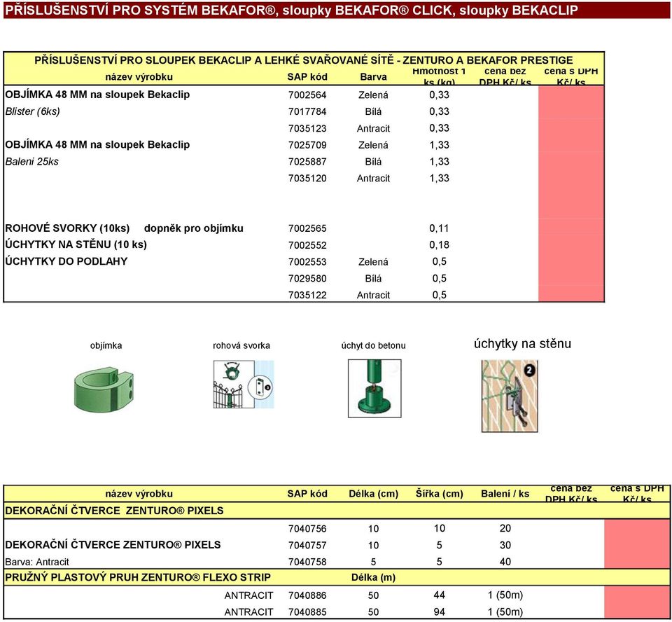
Task: Click width value 44 in the 7040886 row
Action: [x=440, y=595]
